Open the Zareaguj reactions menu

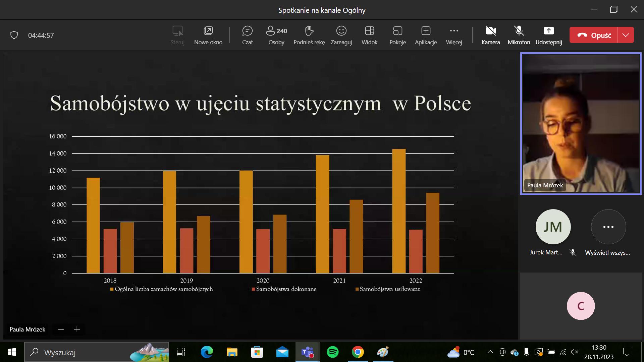pyautogui.click(x=341, y=35)
